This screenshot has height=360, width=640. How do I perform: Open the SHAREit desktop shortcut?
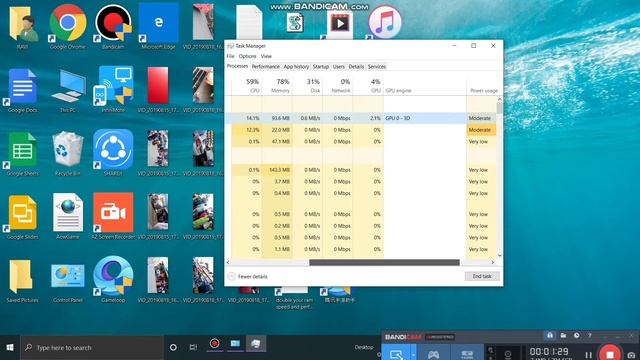pyautogui.click(x=113, y=152)
